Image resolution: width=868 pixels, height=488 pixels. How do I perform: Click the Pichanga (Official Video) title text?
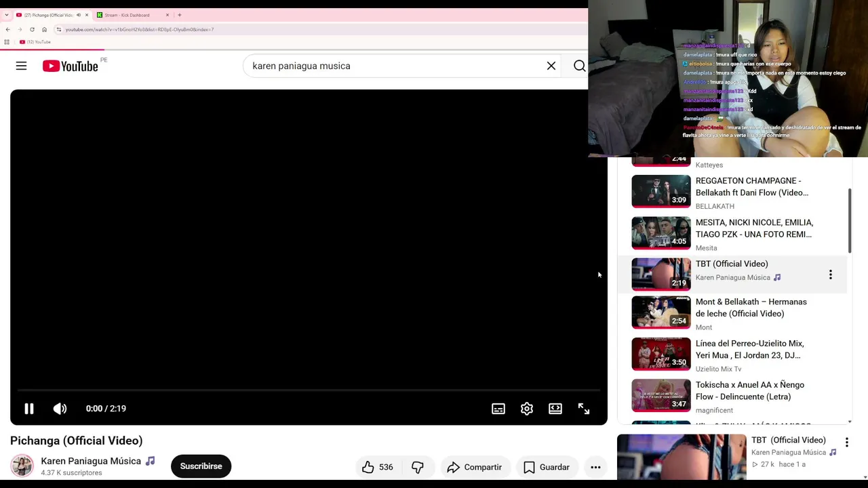pyautogui.click(x=76, y=441)
